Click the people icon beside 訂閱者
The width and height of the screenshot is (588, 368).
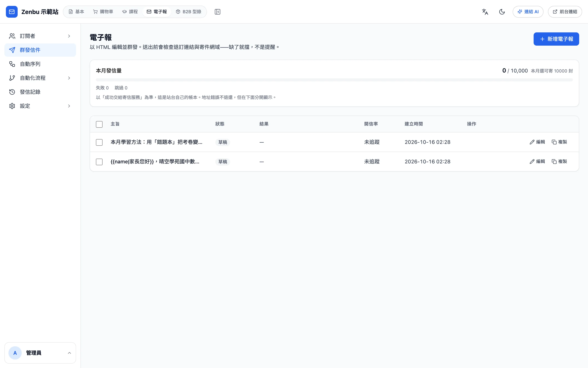click(x=12, y=36)
